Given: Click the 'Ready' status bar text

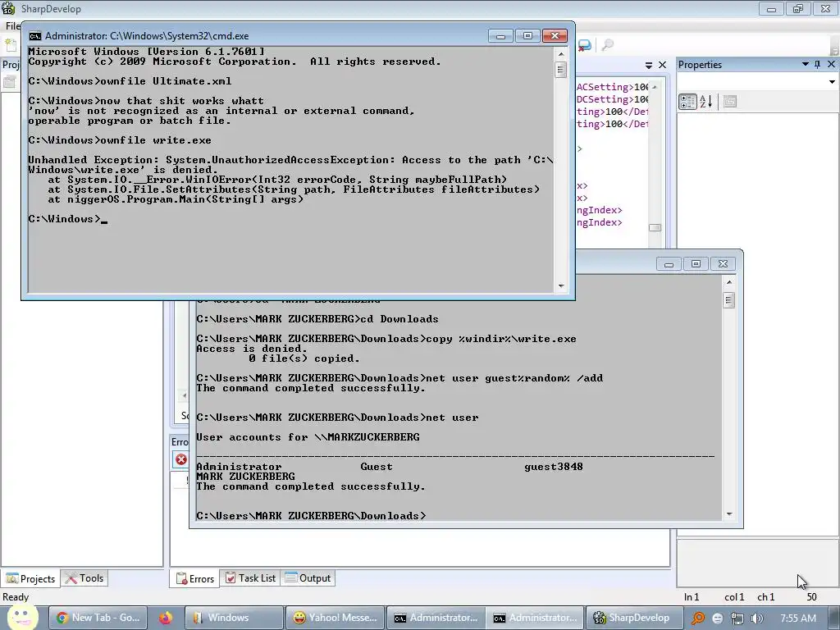Looking at the screenshot, I should [16, 597].
